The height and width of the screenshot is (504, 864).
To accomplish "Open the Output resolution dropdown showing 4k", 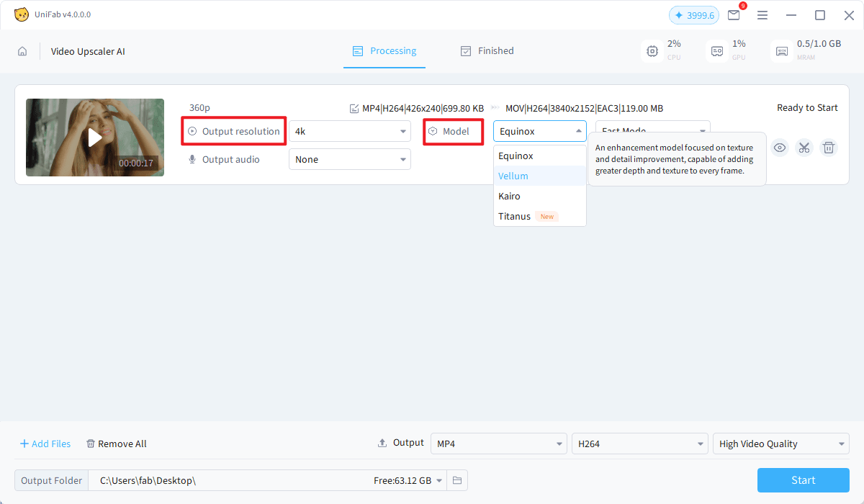I will [x=349, y=131].
